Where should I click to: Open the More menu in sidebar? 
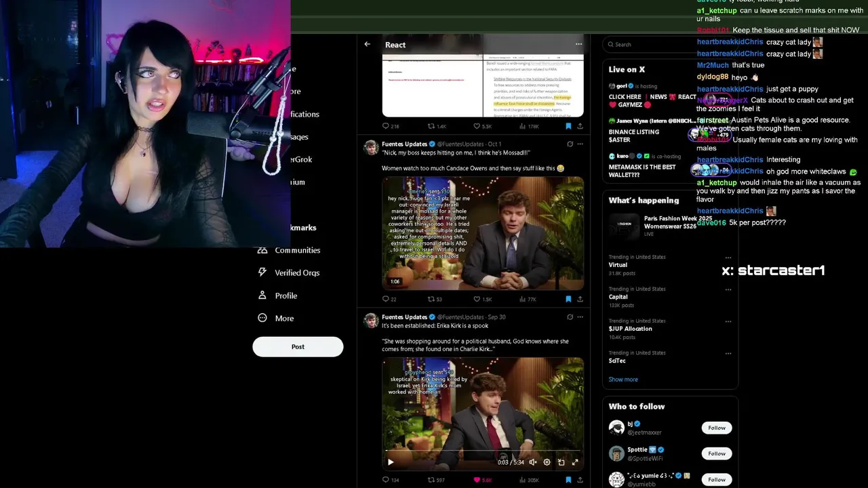[x=276, y=319]
